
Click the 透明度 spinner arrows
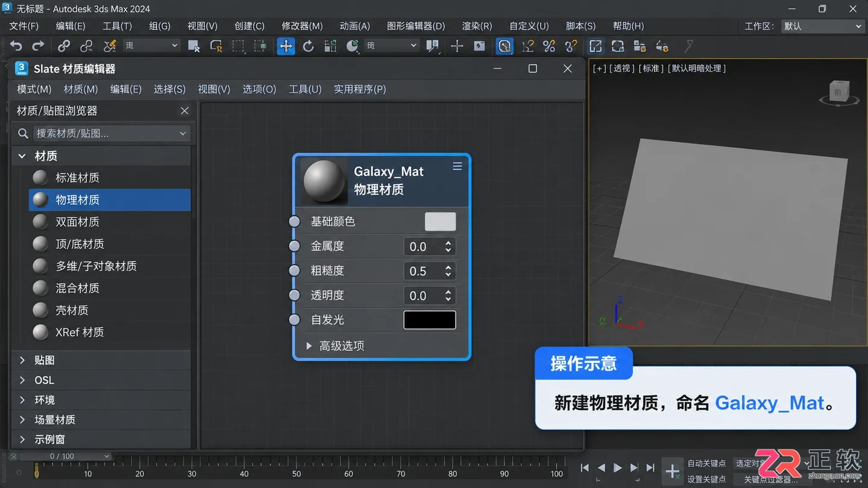point(448,296)
